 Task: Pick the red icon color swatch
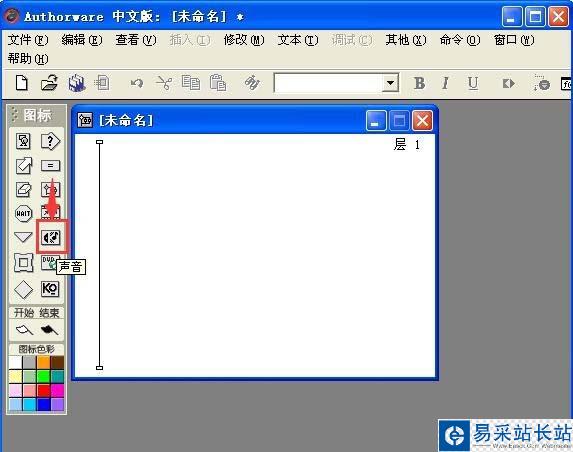coord(43,391)
